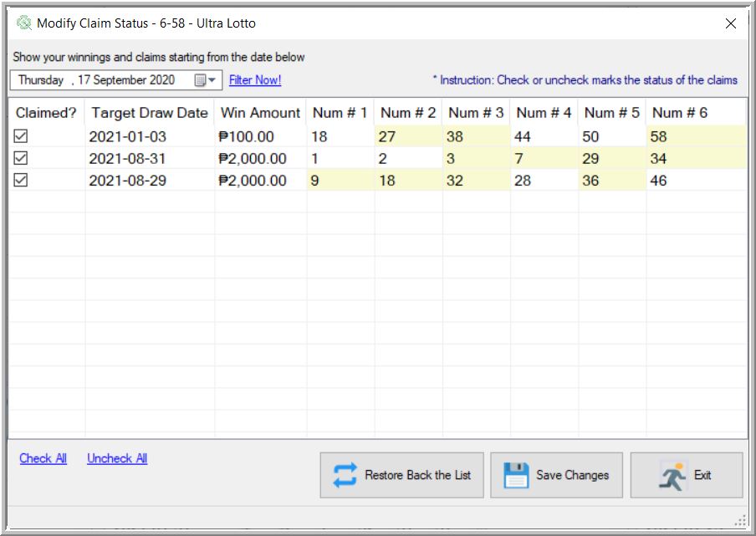Viewport: 756px width, 536px height.
Task: Uncheck Claimed box for the 2021-08-31 draw
Action: (x=21, y=158)
